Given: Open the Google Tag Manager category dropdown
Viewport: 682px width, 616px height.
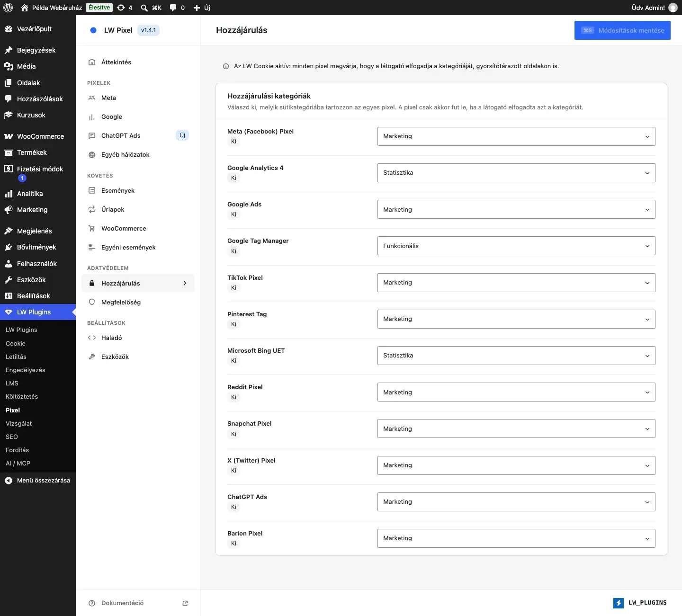Looking at the screenshot, I should 516,246.
